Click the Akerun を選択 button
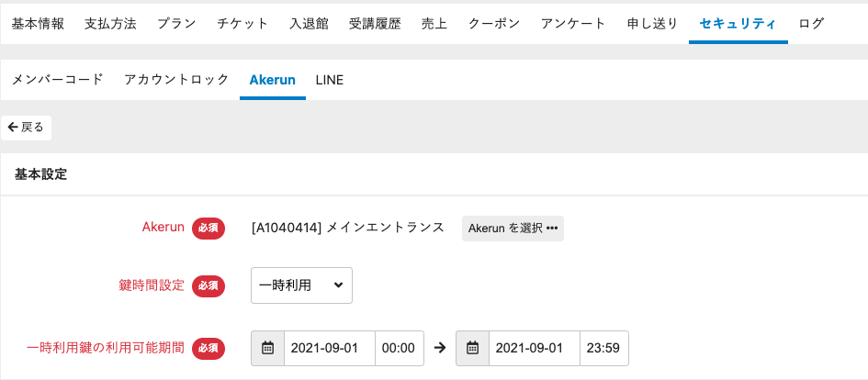Image resolution: width=868 pixels, height=380 pixels. coord(513,229)
